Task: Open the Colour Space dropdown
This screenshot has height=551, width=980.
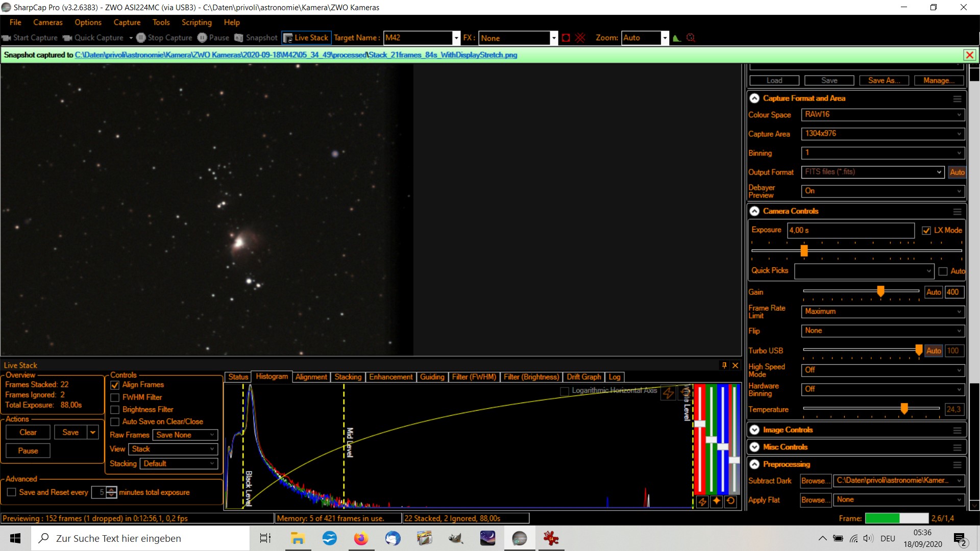Action: tap(883, 115)
